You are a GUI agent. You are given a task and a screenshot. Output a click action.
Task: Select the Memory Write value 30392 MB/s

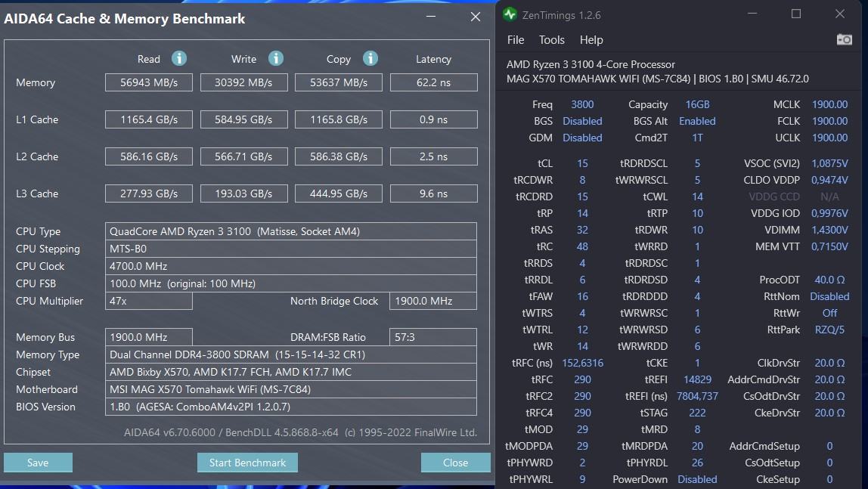[x=243, y=82]
